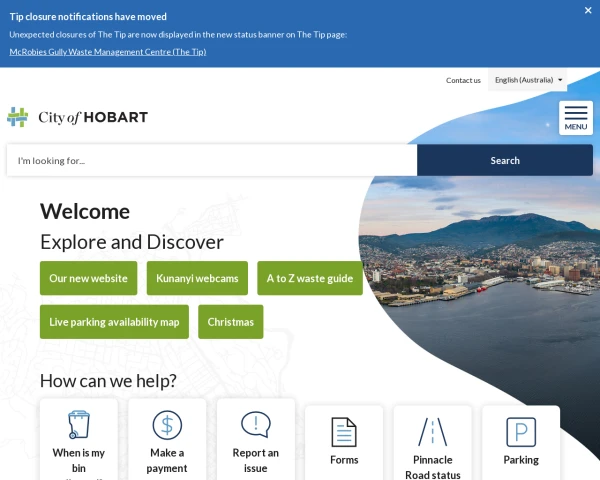
Task: Select the Our new website button
Action: point(88,278)
